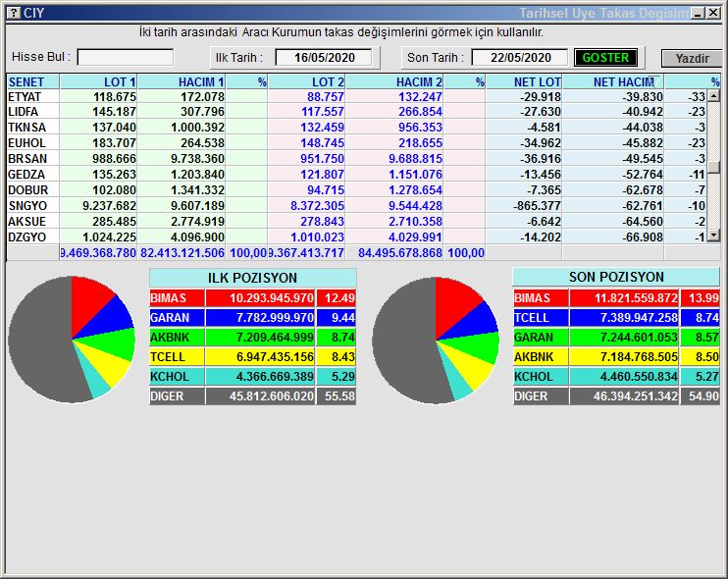Click yellow TCELL swatch in ILK POZISYON
The width and height of the screenshot is (728, 579).
coord(177,357)
